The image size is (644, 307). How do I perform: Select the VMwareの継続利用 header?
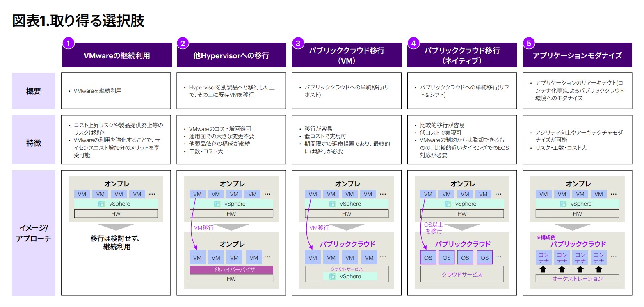point(117,55)
